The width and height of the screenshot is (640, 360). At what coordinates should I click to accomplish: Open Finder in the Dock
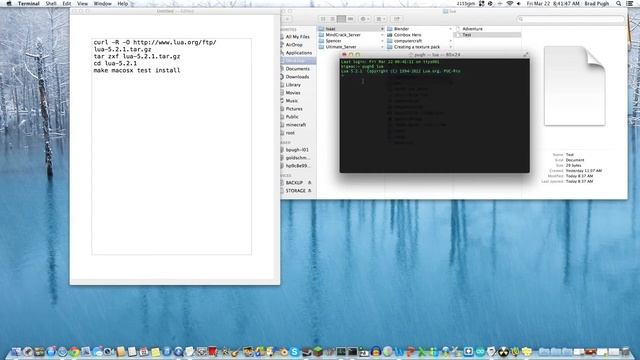pos(16,351)
